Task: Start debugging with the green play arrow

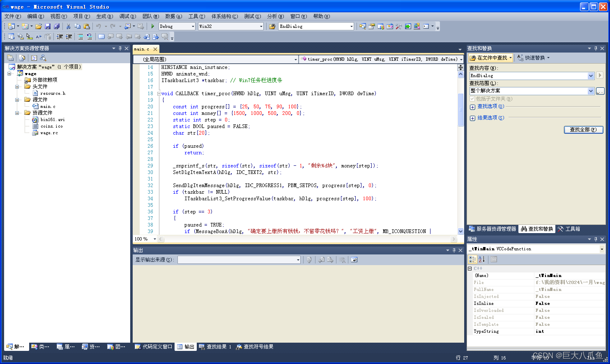Action: click(x=152, y=26)
